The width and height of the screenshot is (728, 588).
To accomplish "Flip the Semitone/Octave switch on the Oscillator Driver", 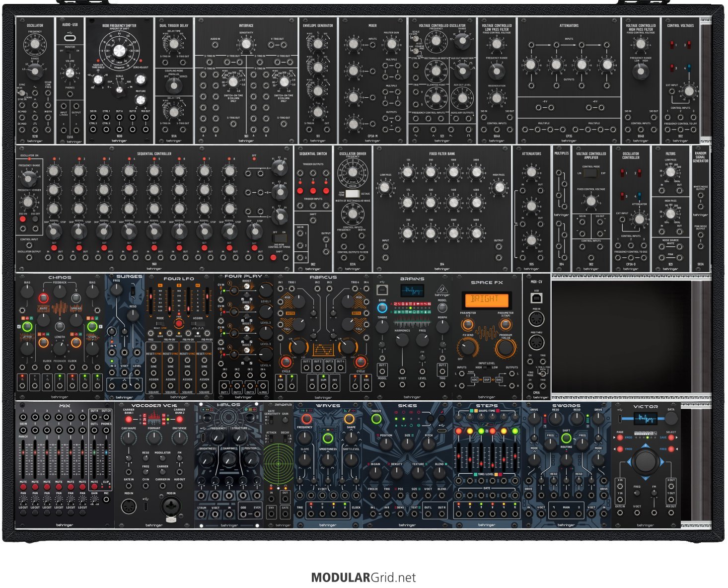I will 353,194.
